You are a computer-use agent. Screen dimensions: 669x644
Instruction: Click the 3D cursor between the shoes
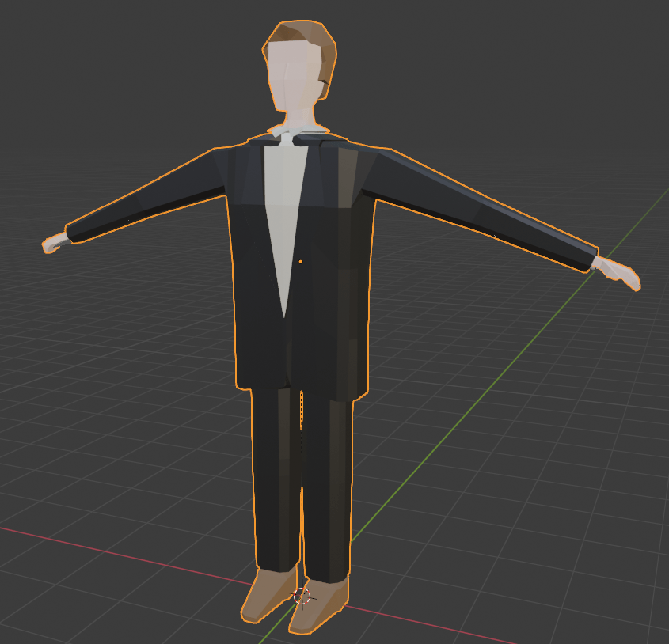click(x=302, y=595)
